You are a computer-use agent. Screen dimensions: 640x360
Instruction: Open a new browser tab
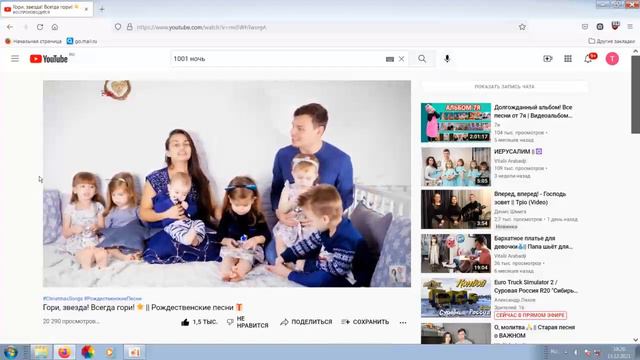(102, 9)
